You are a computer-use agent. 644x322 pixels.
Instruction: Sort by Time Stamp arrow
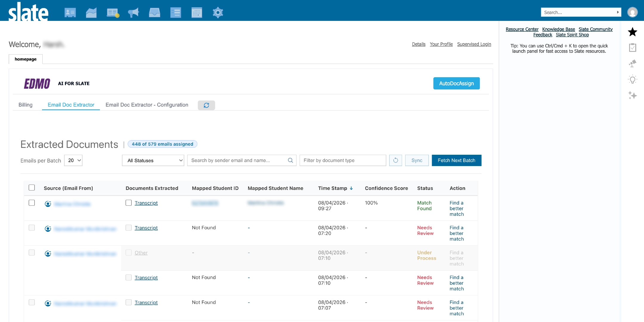click(352, 188)
